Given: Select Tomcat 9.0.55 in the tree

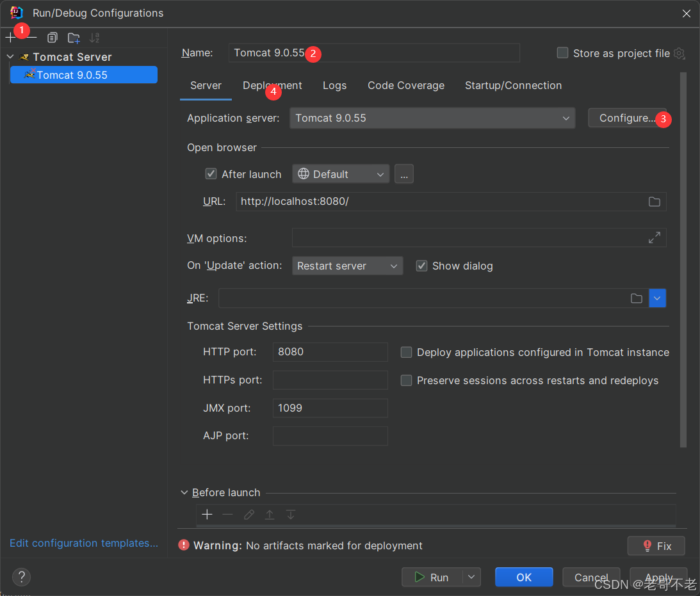Looking at the screenshot, I should [84, 75].
